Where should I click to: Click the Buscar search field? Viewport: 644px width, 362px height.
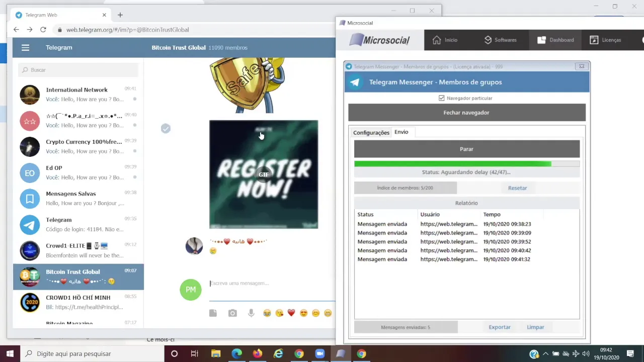78,70
